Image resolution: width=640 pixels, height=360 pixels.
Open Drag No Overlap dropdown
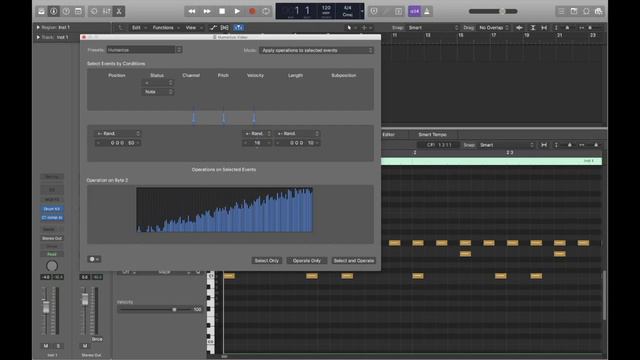coord(494,28)
